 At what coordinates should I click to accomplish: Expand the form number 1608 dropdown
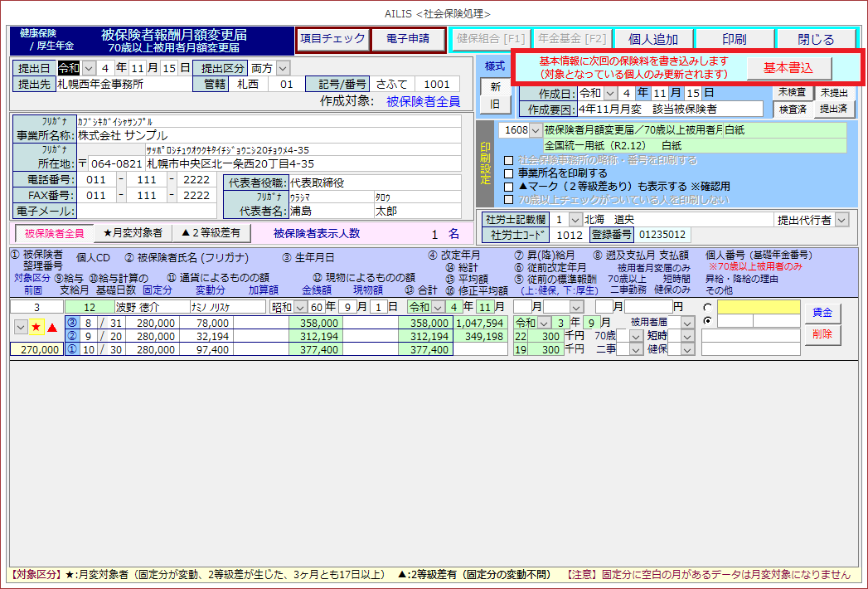click(535, 131)
